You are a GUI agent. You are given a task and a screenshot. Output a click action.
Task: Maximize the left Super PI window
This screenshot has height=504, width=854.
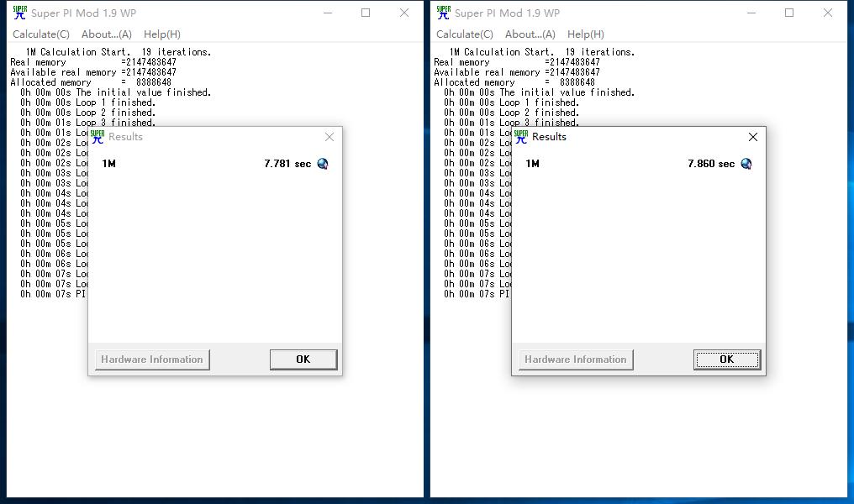point(366,13)
